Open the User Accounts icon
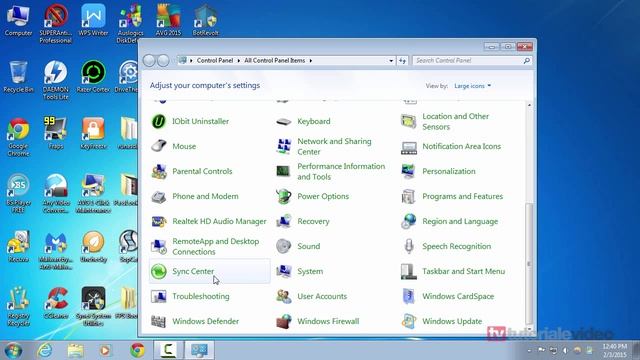The image size is (640, 360). (x=284, y=296)
